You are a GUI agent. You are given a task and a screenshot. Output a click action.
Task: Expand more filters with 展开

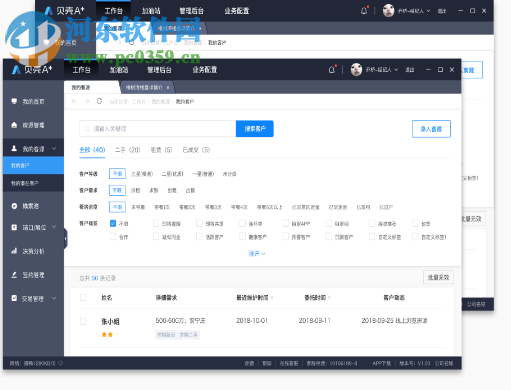(x=257, y=254)
